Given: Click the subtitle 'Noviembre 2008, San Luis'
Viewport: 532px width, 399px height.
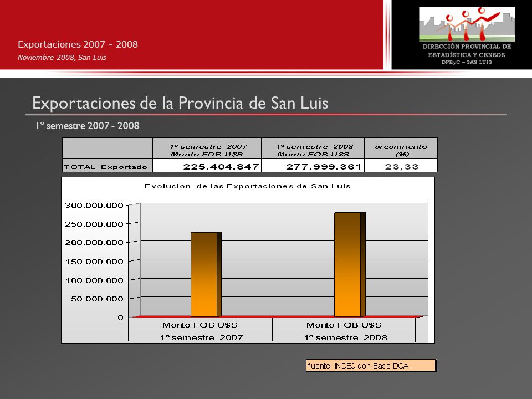Looking at the screenshot, I should (62, 57).
